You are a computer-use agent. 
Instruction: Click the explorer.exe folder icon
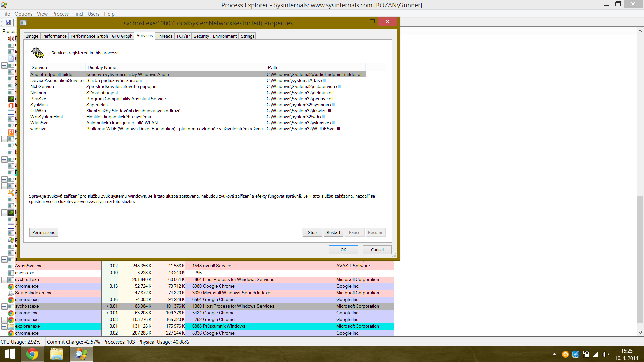(11, 326)
